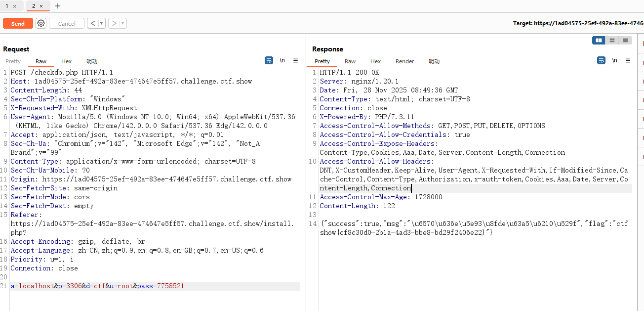Click the response Date header line

click(389, 90)
